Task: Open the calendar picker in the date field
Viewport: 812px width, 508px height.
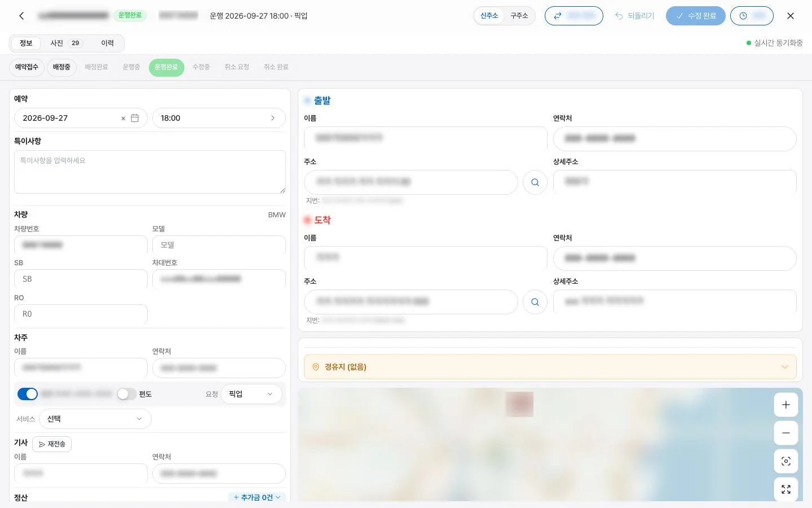Action: tap(135, 118)
